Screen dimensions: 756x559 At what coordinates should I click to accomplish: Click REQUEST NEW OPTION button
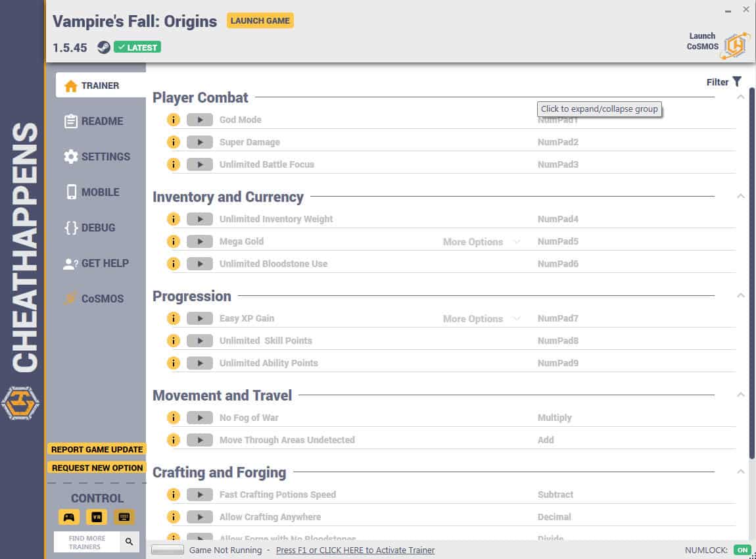pos(97,468)
